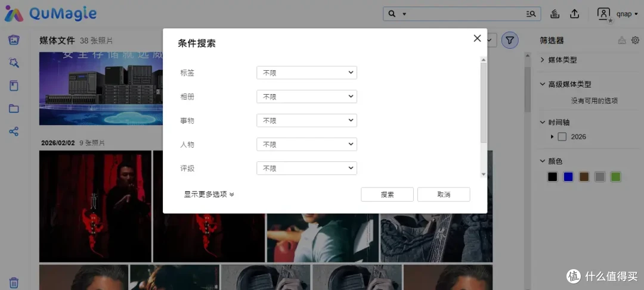Open the filter settings gear icon
This screenshot has height=290, width=644.
(636, 40)
